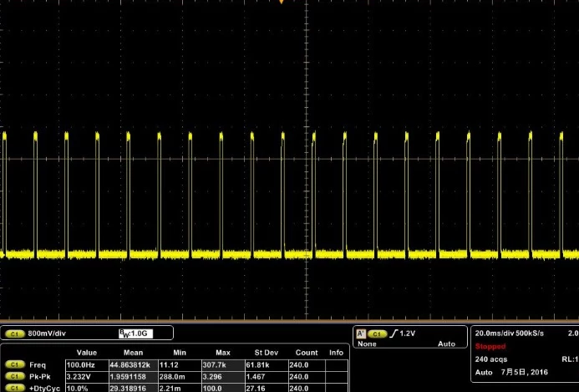Click the 1.9591158 mean cell

134,377
